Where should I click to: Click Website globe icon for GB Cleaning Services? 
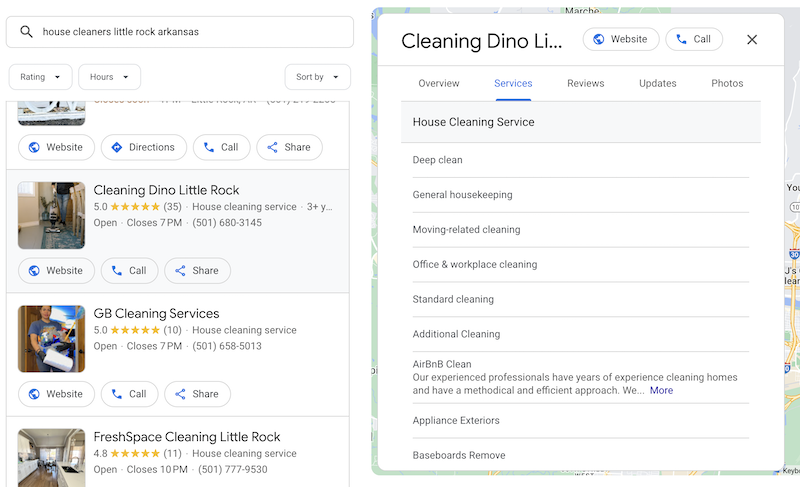coord(34,394)
